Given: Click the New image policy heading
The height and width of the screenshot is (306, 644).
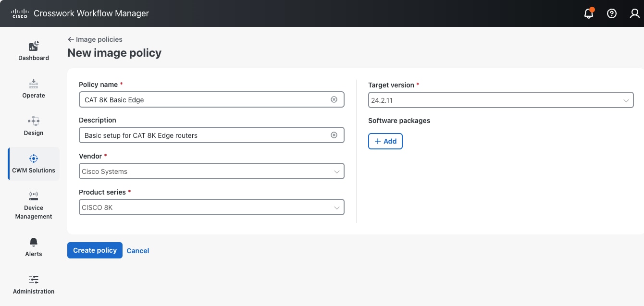Looking at the screenshot, I should [114, 53].
